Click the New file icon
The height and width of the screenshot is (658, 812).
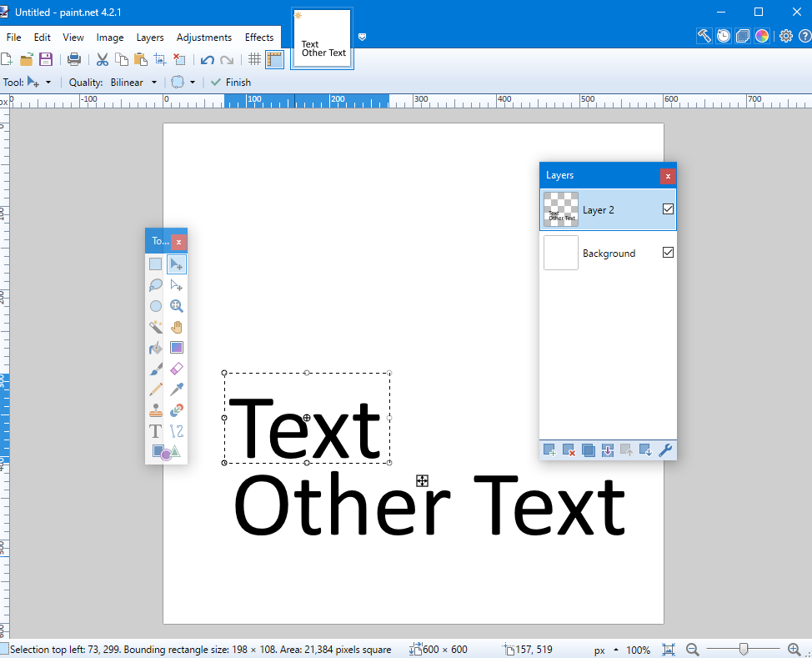point(7,59)
